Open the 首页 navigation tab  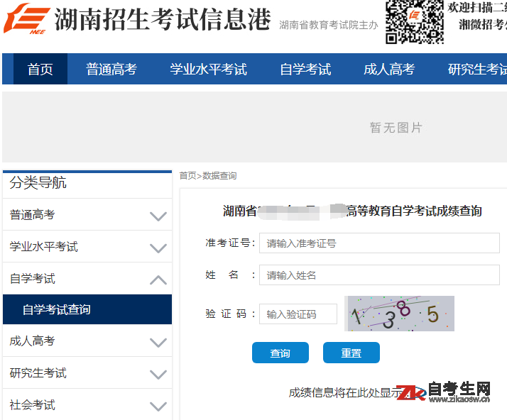(40, 69)
